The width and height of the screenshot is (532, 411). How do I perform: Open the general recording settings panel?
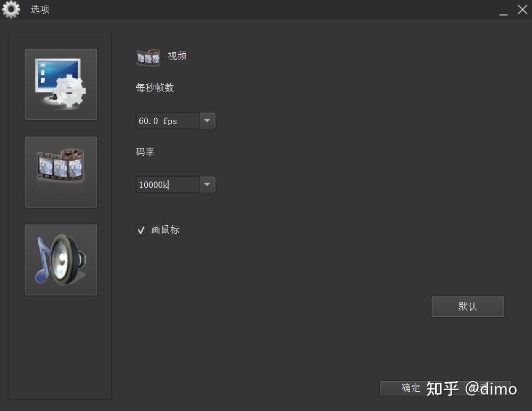point(61,84)
